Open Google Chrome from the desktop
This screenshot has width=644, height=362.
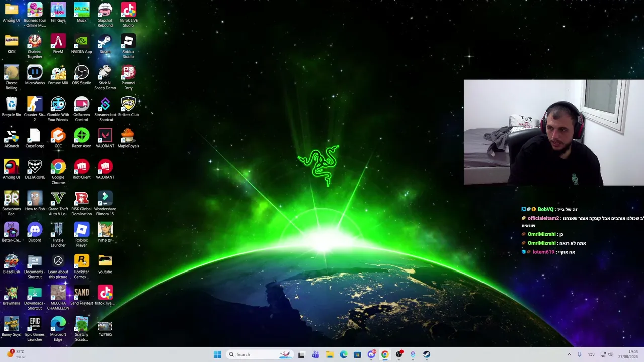click(58, 172)
